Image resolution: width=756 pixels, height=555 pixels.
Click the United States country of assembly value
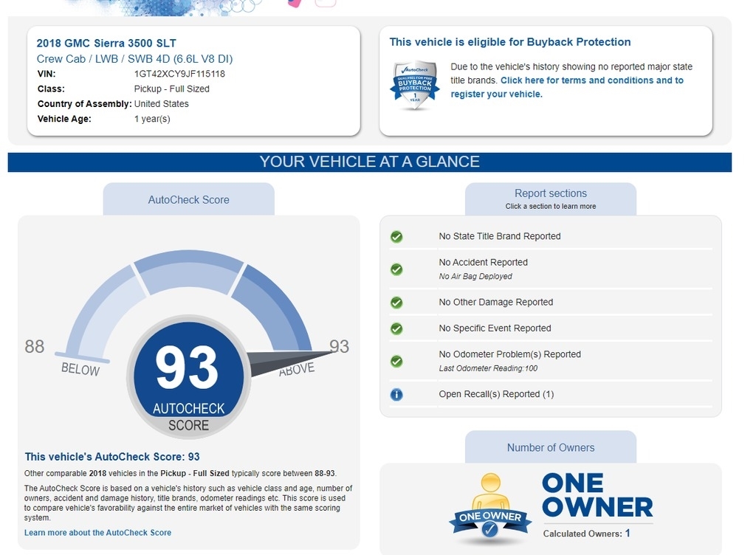pos(161,103)
